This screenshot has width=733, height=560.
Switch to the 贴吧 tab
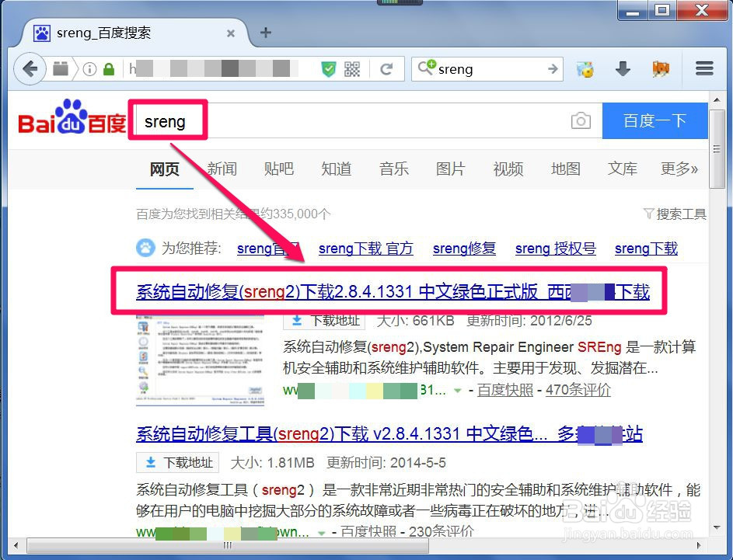pos(278,169)
